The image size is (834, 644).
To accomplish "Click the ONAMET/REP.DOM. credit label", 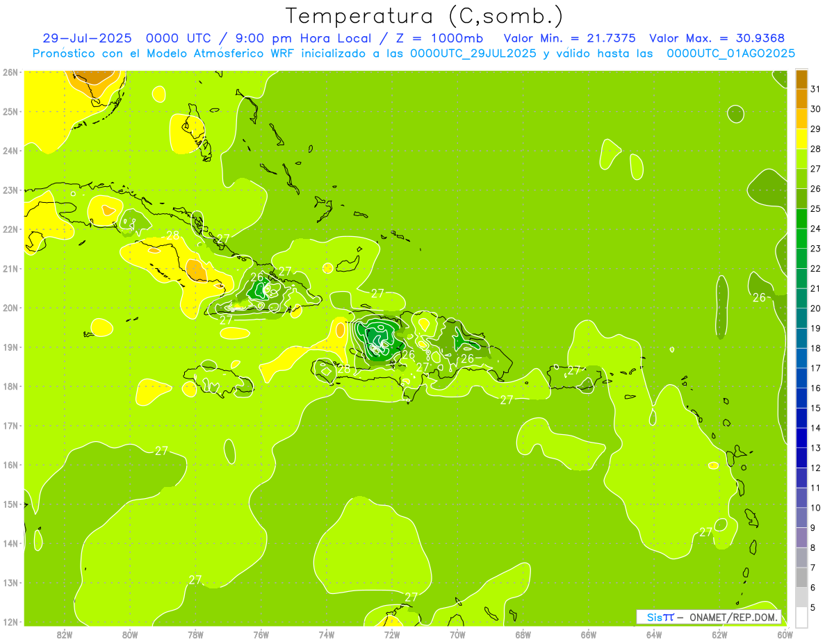I will (733, 617).
